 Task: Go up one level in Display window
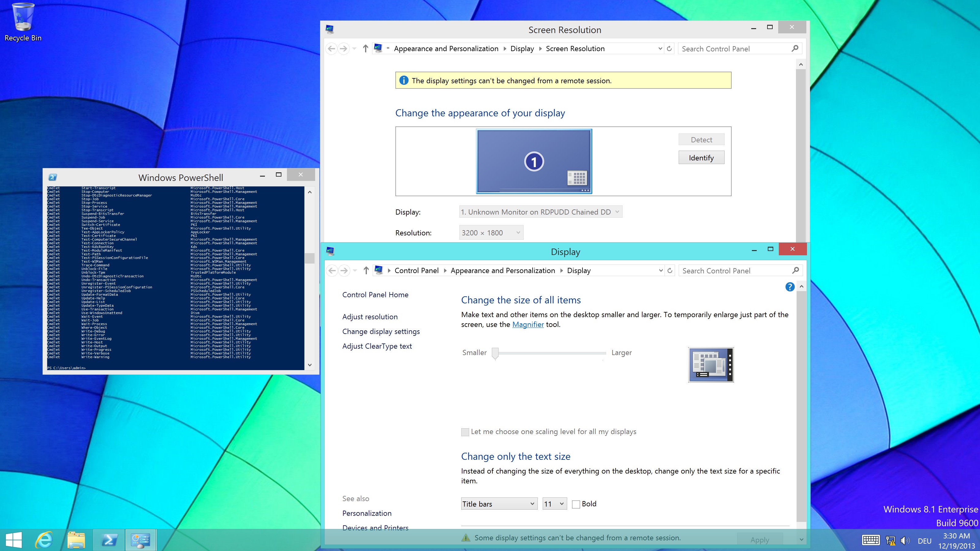(x=366, y=270)
